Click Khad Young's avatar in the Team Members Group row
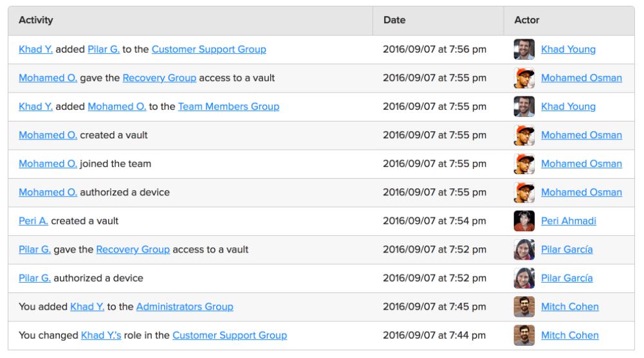The width and height of the screenshot is (644, 358). 524,107
